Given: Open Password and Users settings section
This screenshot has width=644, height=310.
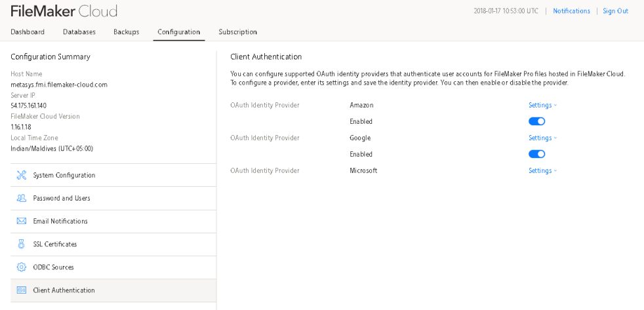Looking at the screenshot, I should click(62, 198).
